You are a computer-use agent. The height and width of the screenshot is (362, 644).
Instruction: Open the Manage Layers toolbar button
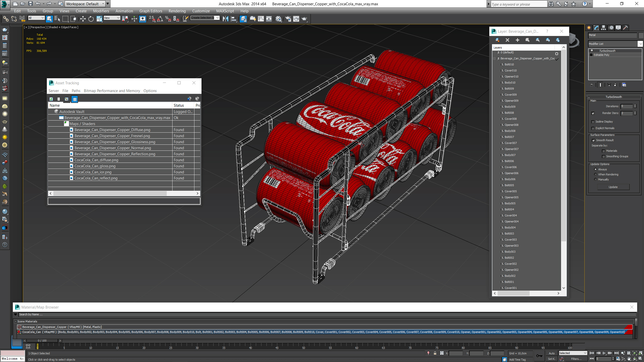243,19
